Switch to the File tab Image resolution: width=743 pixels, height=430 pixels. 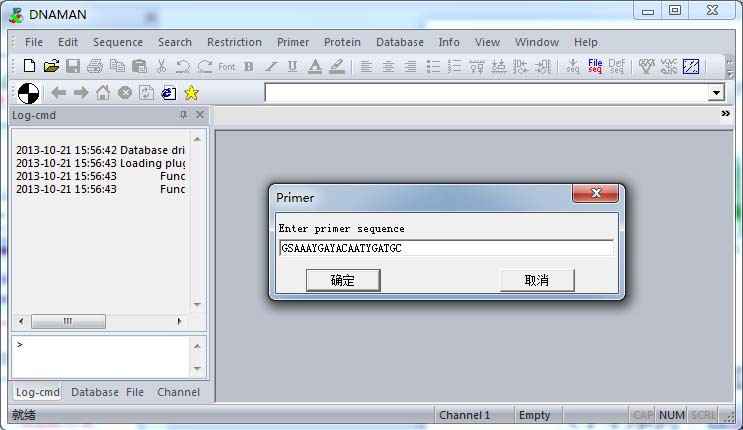[135, 392]
